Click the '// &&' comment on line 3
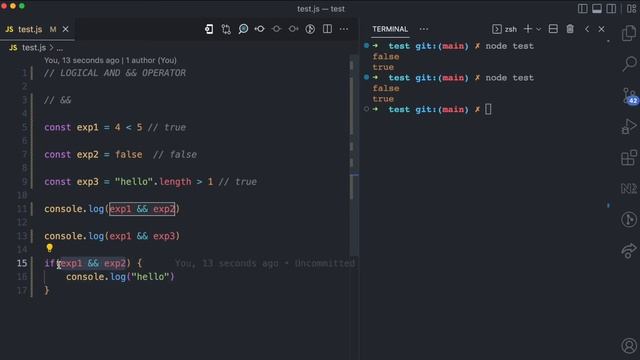The height and width of the screenshot is (360, 640). 58,100
